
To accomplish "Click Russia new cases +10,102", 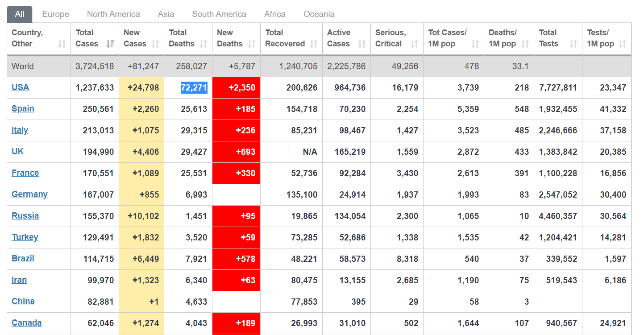I will 143,216.
